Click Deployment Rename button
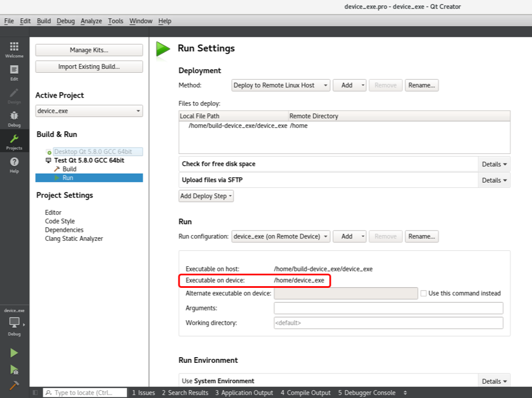The height and width of the screenshot is (398, 532). (421, 85)
